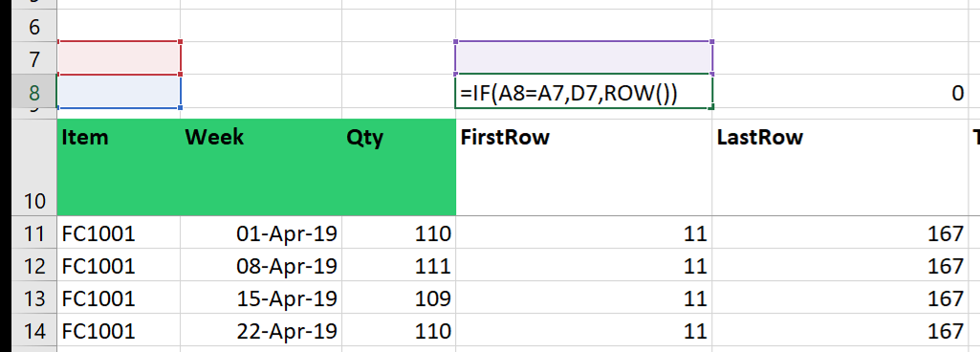This screenshot has height=352, width=980.
Task: Select the row 8 header
Action: click(33, 92)
